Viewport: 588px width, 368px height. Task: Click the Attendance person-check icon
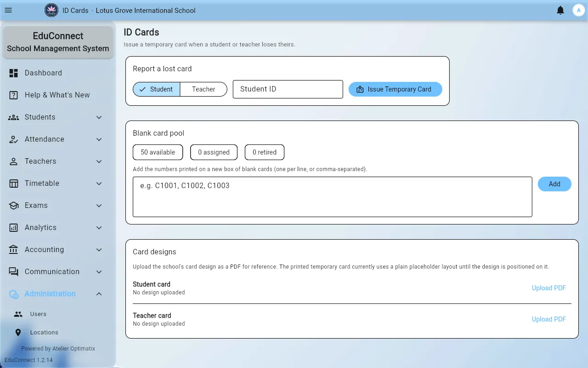[x=14, y=139]
